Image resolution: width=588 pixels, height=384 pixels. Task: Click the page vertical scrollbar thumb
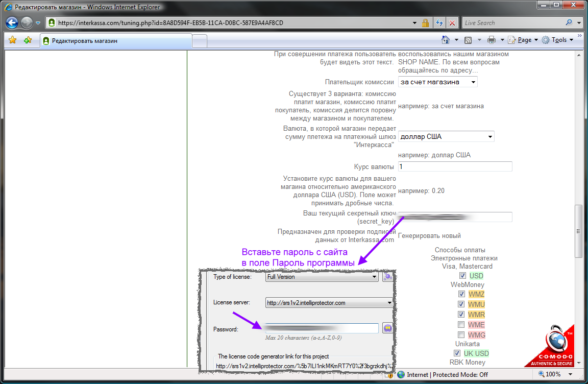(579, 231)
